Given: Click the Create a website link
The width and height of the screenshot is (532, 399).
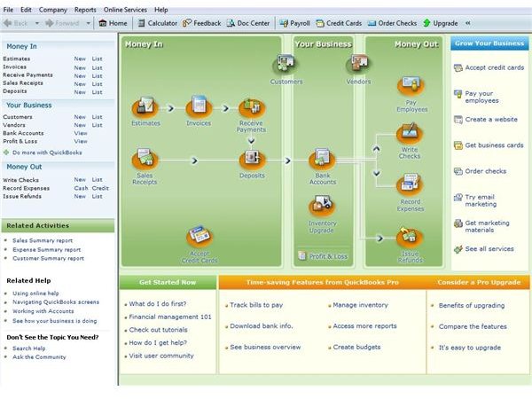Looking at the screenshot, I should [491, 120].
